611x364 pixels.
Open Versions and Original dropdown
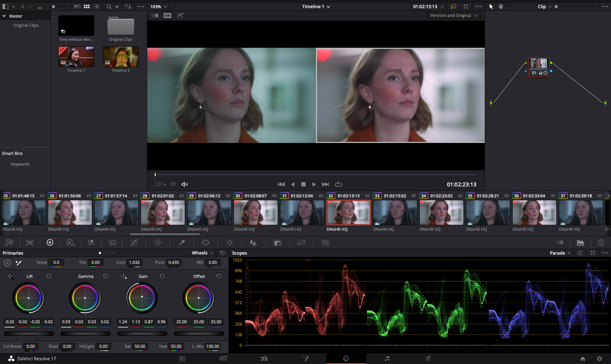[x=453, y=15]
